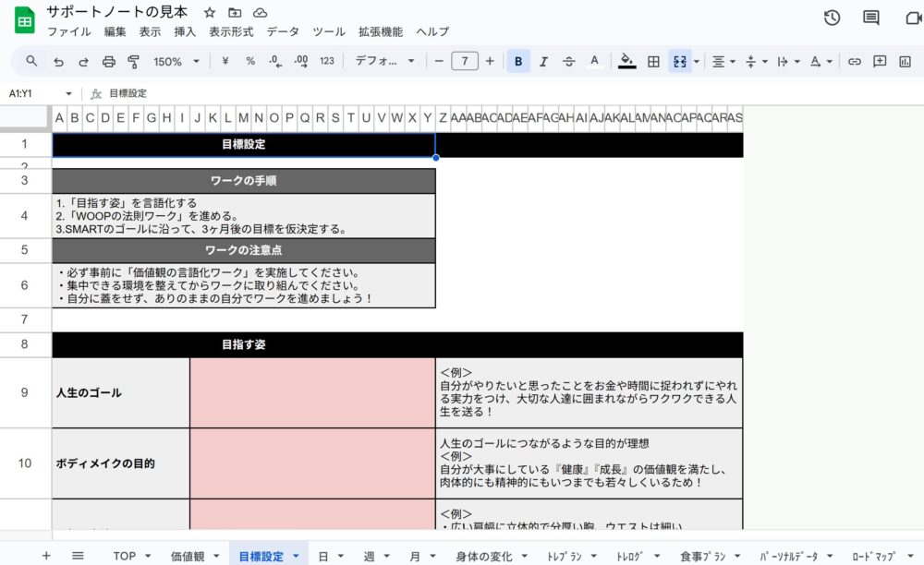The height and width of the screenshot is (565, 924).
Task: Open the 表示 menu
Action: (150, 31)
